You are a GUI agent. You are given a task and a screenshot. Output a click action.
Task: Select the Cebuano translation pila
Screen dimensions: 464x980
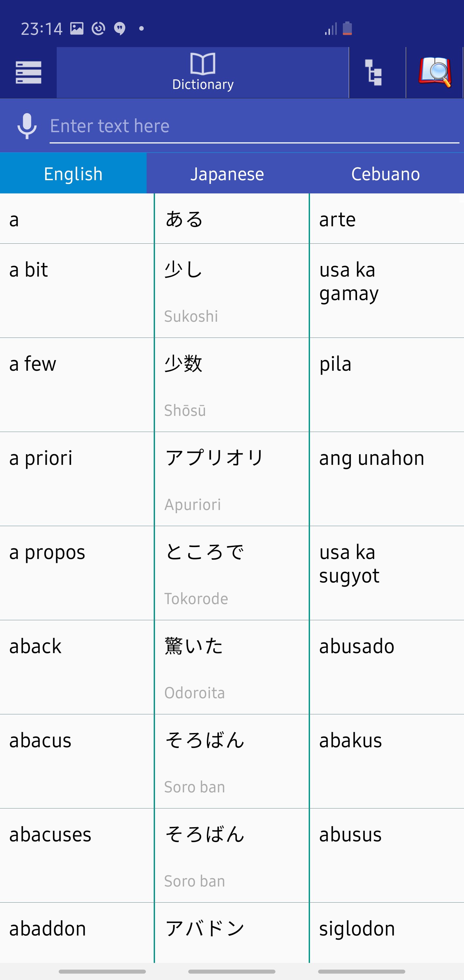(x=335, y=363)
